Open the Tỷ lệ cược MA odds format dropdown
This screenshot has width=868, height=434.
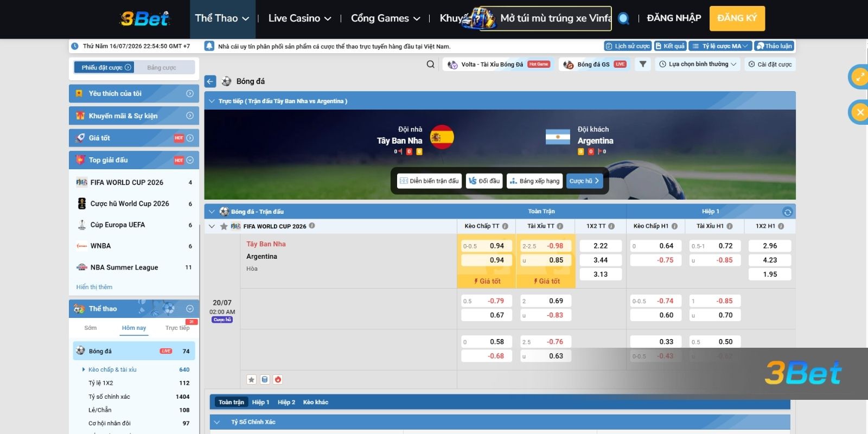click(720, 46)
